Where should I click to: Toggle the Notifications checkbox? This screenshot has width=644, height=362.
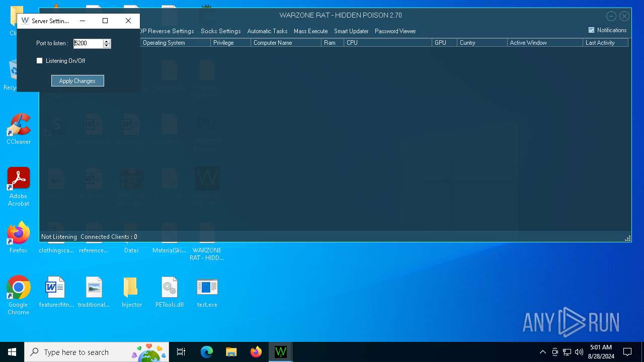click(x=591, y=30)
